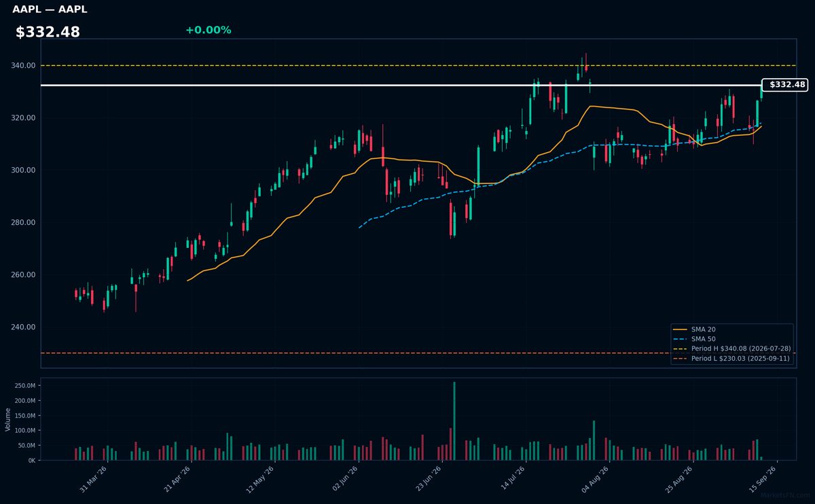The width and height of the screenshot is (815, 504).
Task: Click the Volume axis title
Action: click(7, 419)
